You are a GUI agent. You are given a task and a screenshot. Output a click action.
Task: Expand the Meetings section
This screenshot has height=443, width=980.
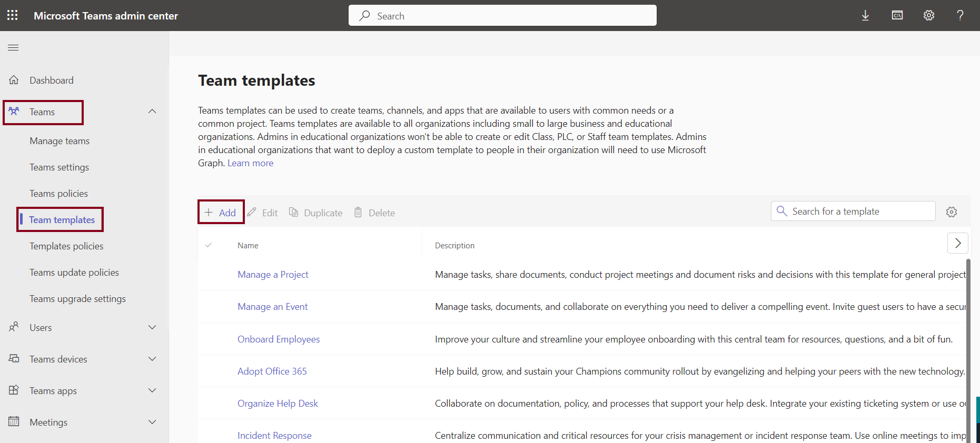[152, 422]
